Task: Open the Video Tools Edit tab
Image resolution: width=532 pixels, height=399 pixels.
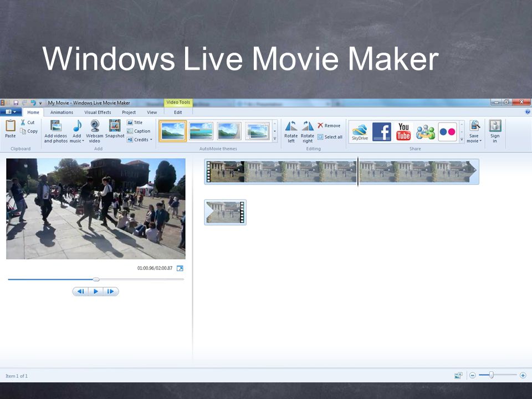Action: (x=178, y=112)
